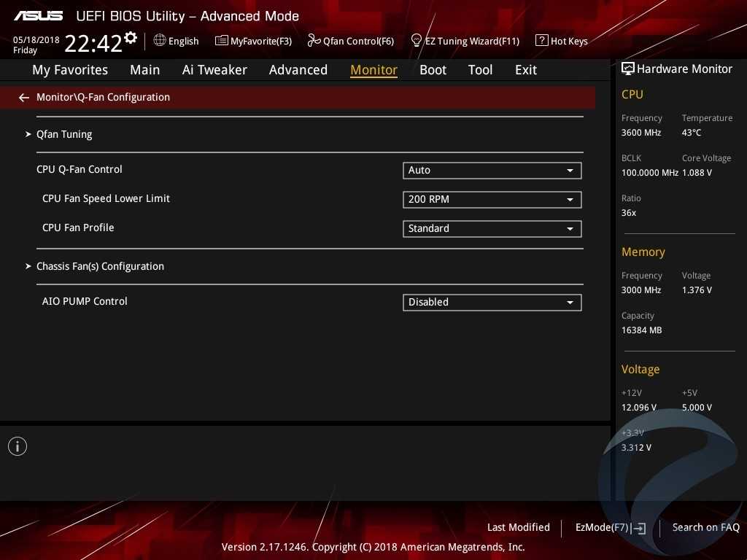Open CPU Fan Speed Lower Limit dropdown

[492, 200]
